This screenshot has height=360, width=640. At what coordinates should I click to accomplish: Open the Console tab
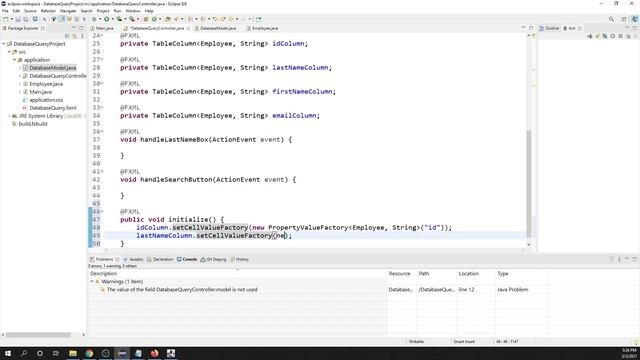(x=187, y=259)
